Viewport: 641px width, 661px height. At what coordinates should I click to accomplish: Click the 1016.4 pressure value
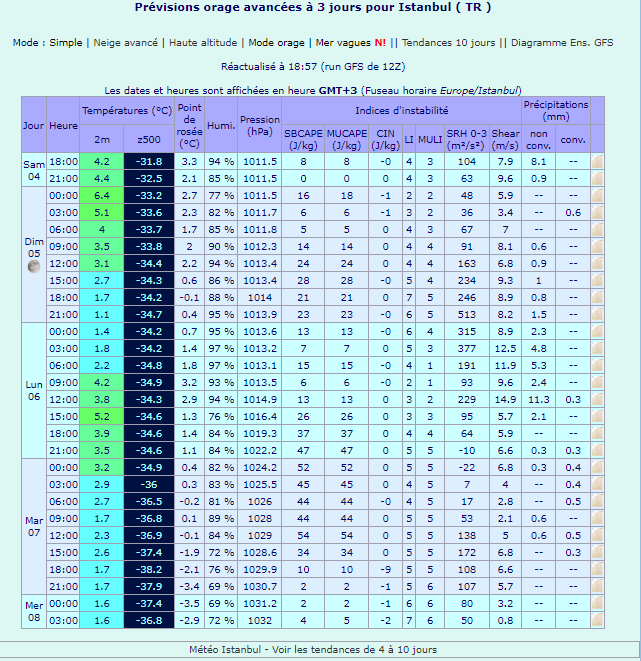pos(260,416)
